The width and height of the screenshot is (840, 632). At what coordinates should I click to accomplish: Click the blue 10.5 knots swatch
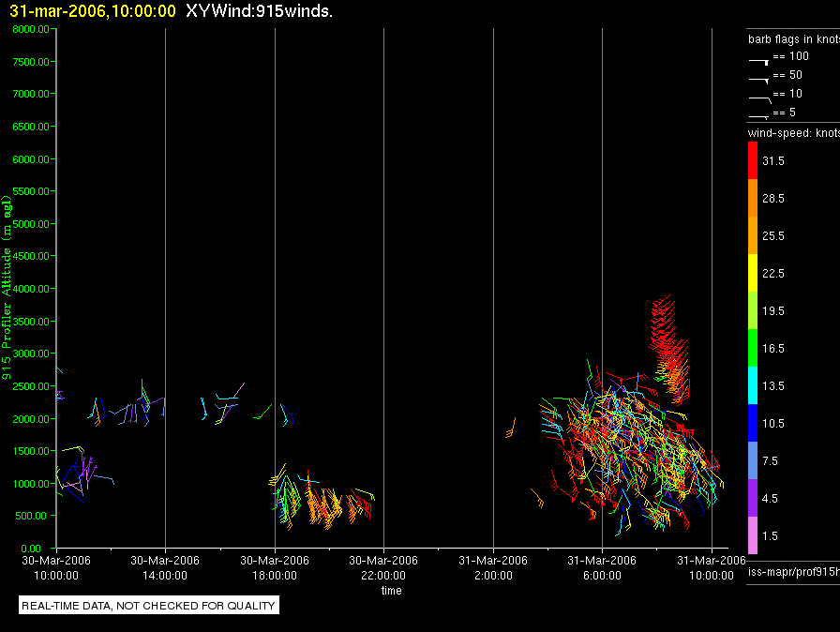point(753,423)
